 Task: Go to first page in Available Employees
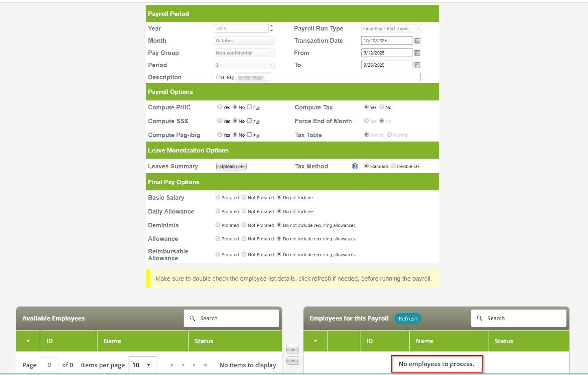coord(171,365)
